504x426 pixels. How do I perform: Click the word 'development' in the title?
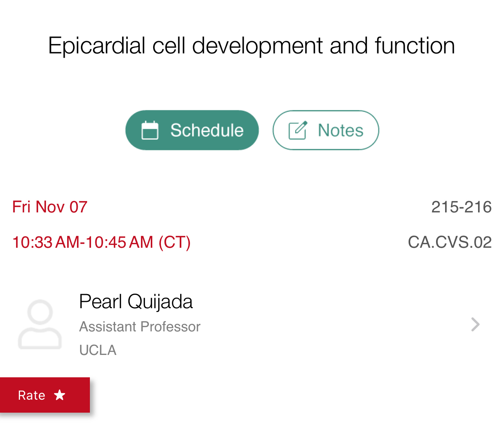pos(258,46)
